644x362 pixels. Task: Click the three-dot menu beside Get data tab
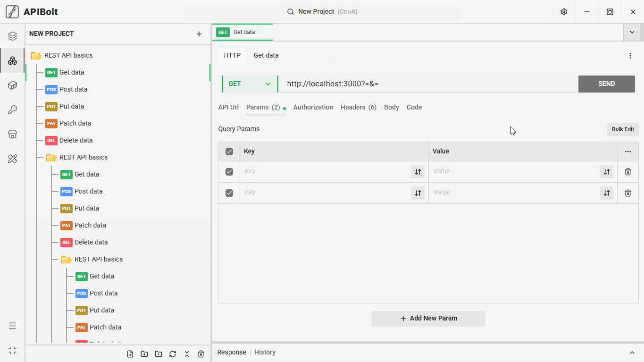pos(630,56)
